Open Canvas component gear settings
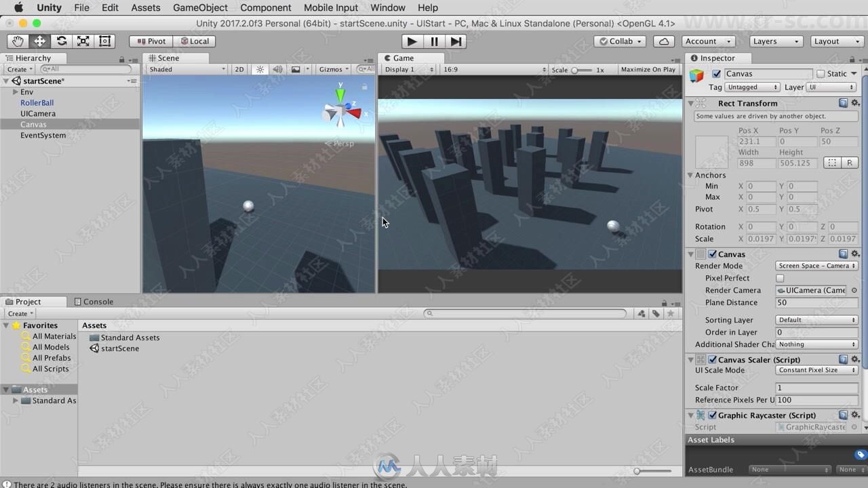 point(855,253)
